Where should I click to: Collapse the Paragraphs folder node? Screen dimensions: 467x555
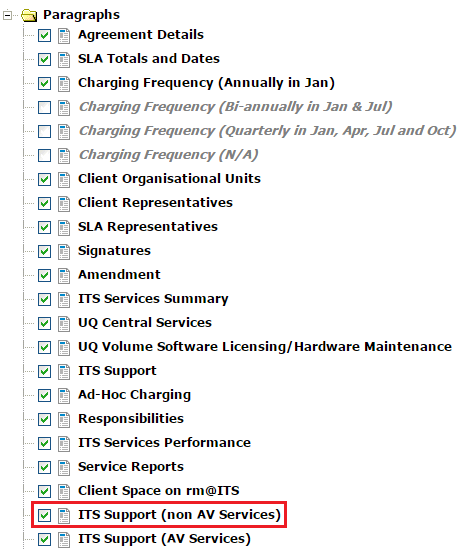pyautogui.click(x=7, y=15)
